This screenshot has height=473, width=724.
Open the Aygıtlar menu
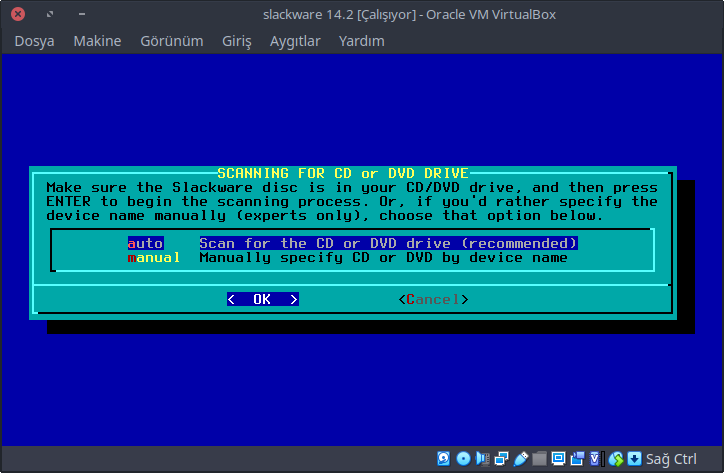[295, 41]
